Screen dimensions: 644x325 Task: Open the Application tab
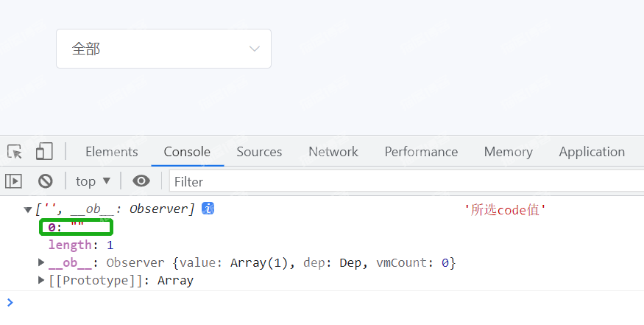pos(591,152)
